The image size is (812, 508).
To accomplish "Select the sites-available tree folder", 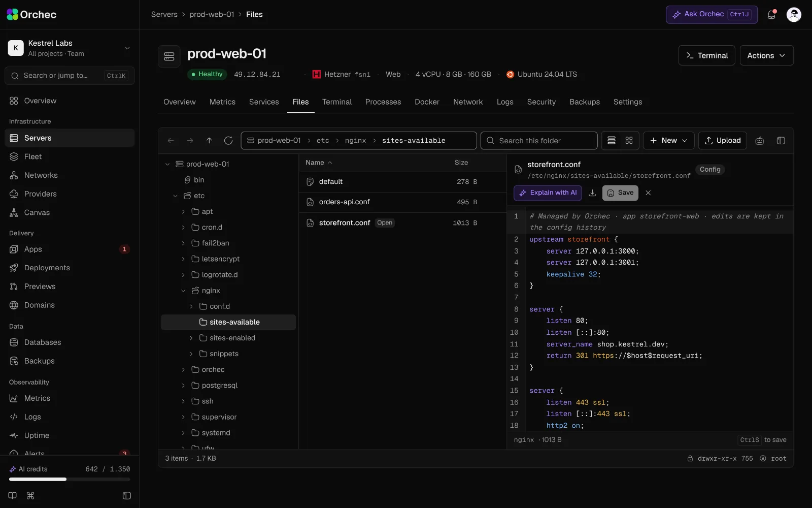I will tap(228, 322).
